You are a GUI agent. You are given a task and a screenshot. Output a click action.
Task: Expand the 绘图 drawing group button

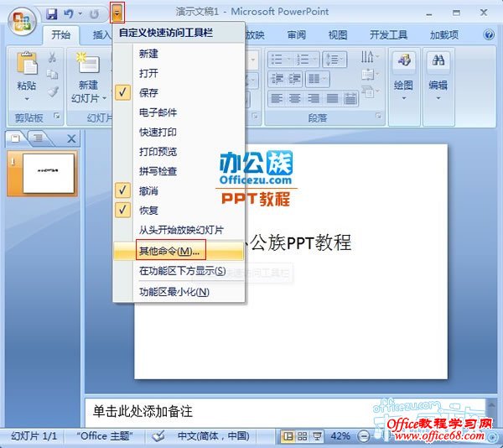pos(403,76)
